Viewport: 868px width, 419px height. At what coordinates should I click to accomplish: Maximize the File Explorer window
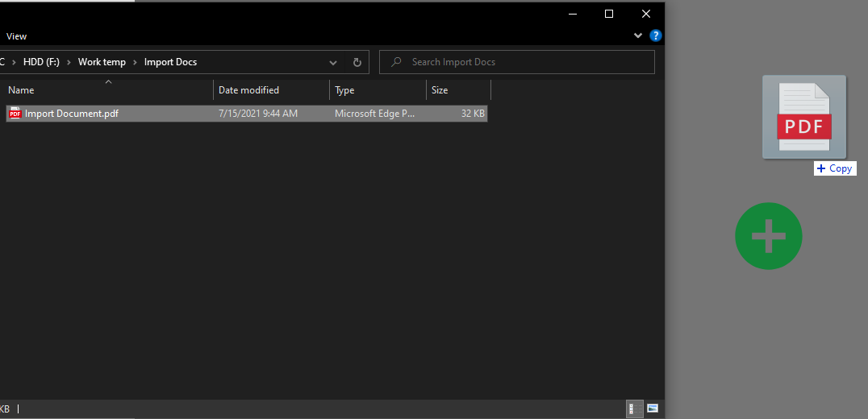point(609,15)
